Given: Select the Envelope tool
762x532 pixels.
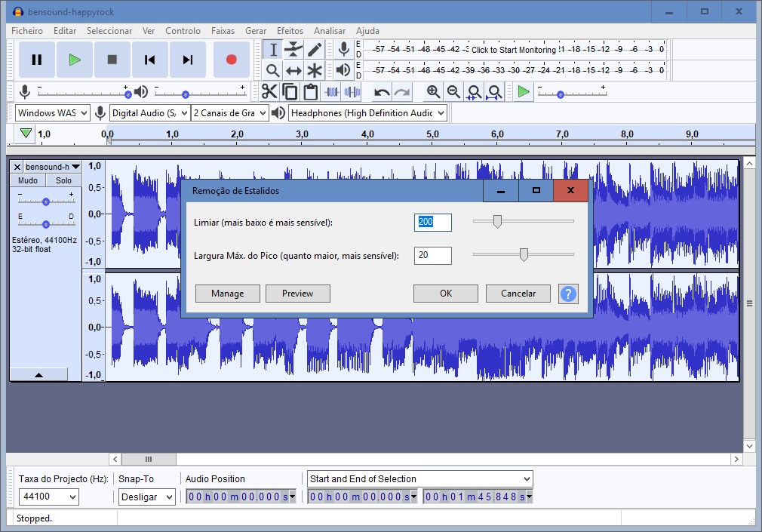Looking at the screenshot, I should coord(293,50).
